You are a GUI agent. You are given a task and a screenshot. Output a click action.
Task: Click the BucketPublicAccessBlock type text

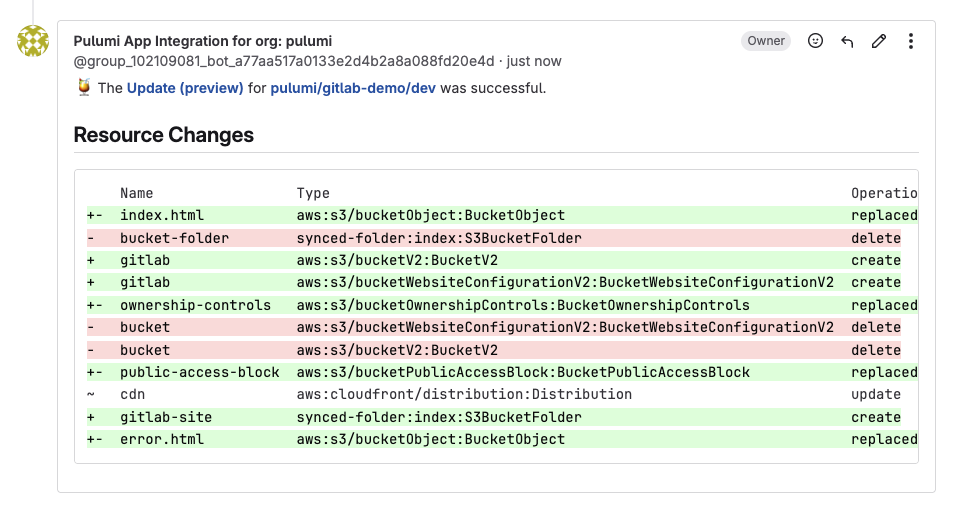(x=523, y=372)
